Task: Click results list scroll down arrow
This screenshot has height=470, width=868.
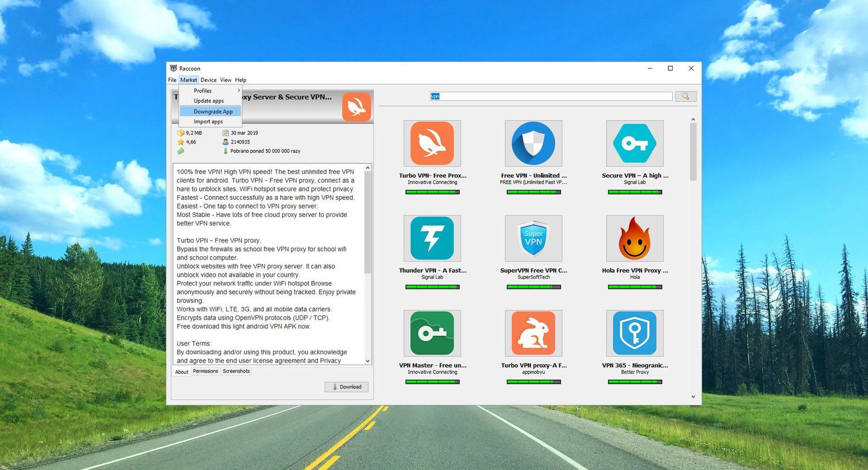Action: [693, 396]
